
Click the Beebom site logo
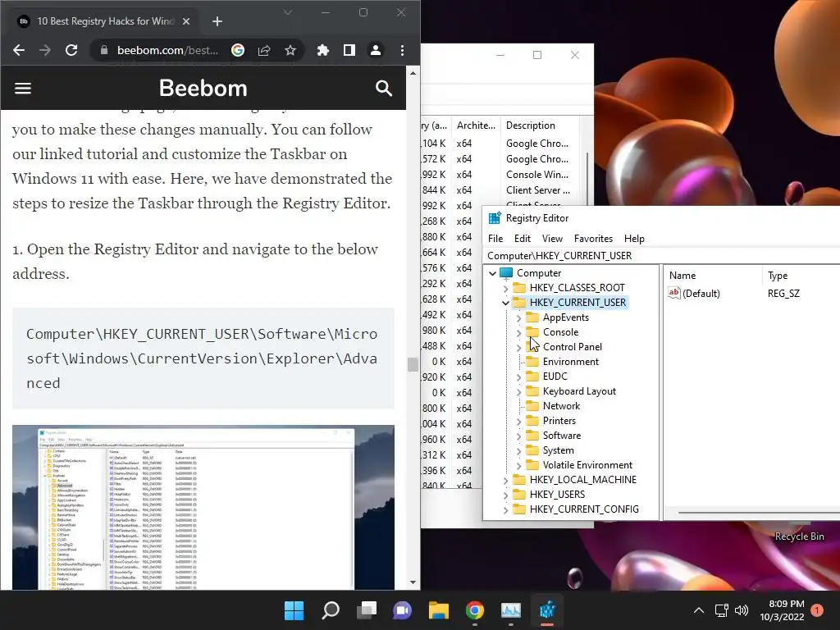tap(203, 88)
